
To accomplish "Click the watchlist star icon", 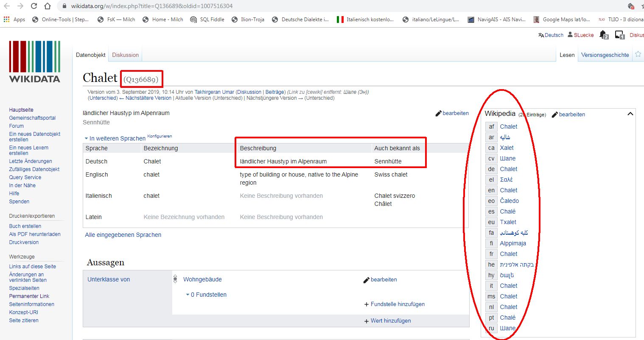I will [638, 54].
